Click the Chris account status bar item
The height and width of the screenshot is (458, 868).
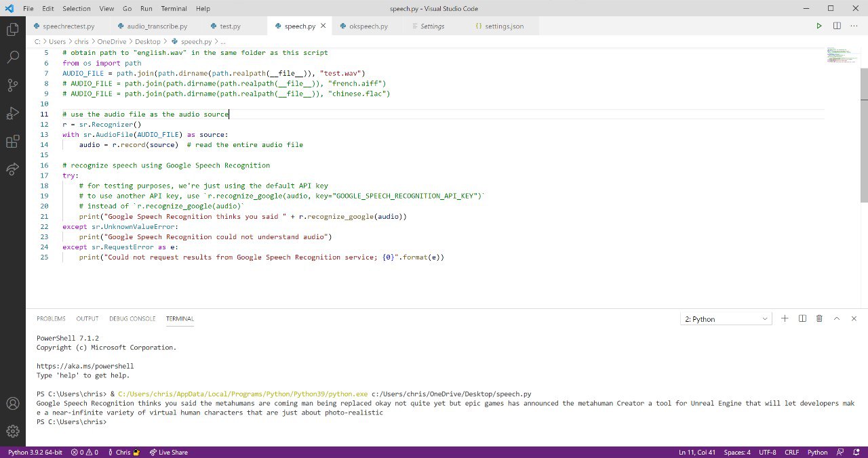(x=123, y=452)
